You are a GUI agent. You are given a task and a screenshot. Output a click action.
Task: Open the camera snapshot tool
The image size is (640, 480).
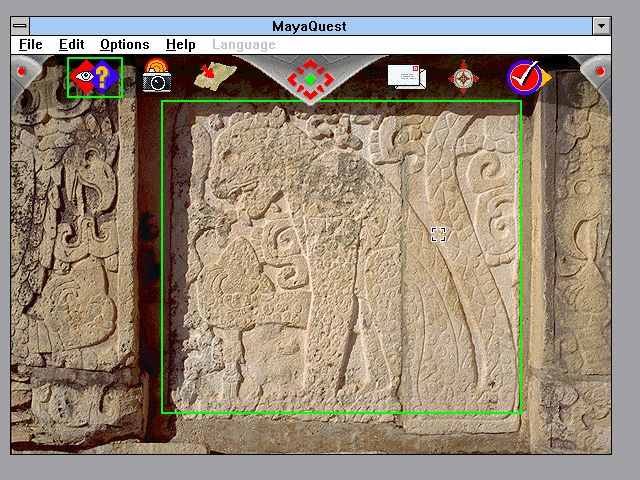point(157,76)
